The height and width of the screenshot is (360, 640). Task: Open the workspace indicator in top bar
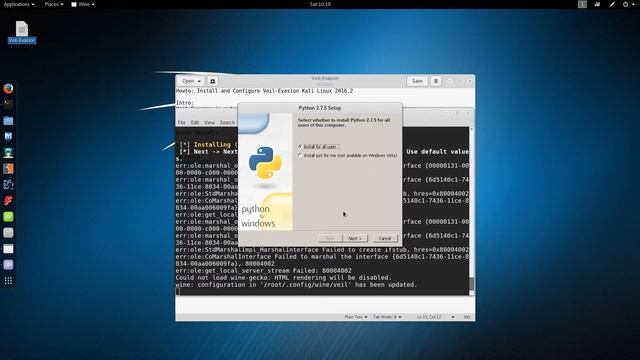(582, 4)
